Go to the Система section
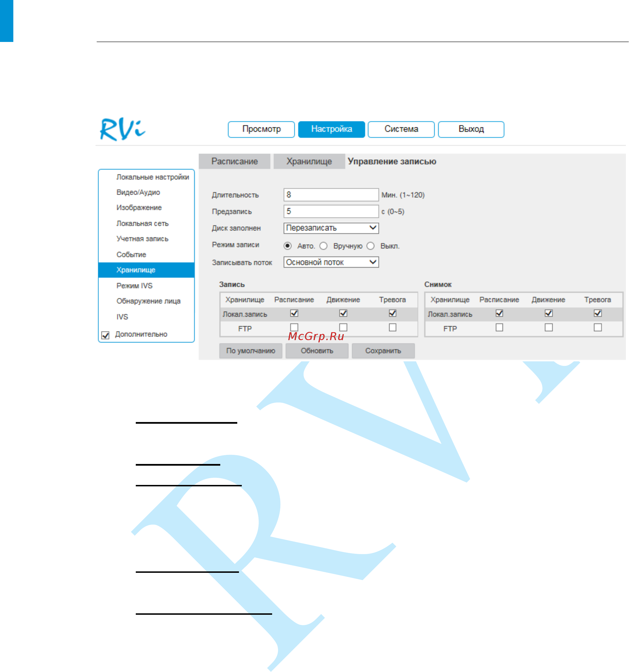Screen dimensions: 629x672 pyautogui.click(x=401, y=129)
